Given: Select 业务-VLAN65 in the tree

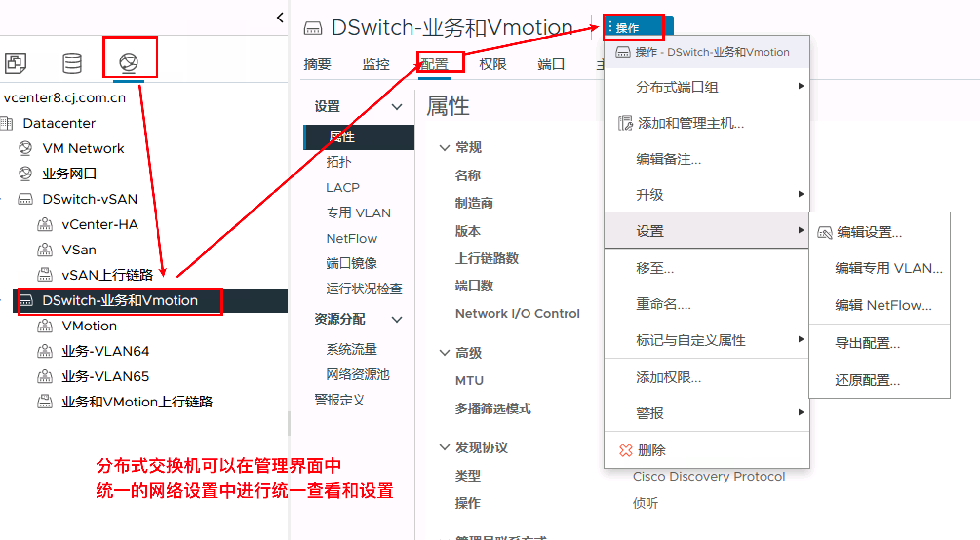Looking at the screenshot, I should point(105,376).
